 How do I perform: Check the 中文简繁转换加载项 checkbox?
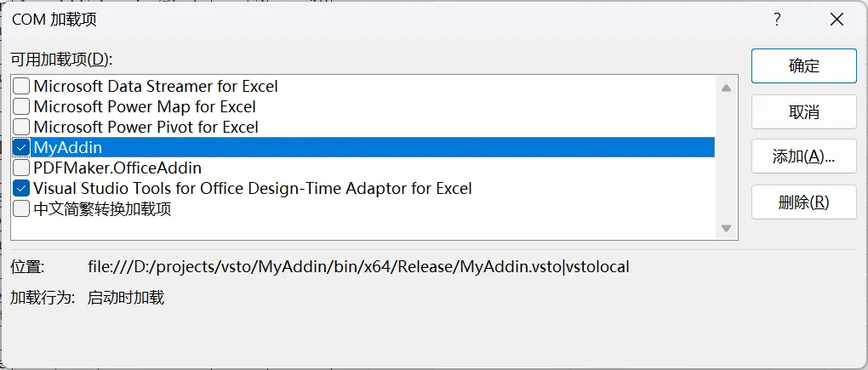[x=22, y=208]
